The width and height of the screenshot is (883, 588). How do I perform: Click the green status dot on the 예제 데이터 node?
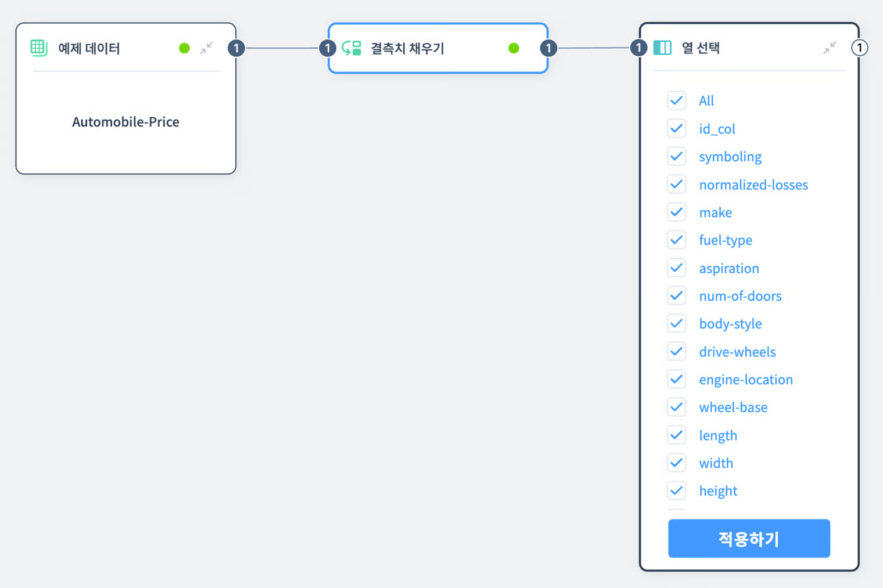click(184, 48)
